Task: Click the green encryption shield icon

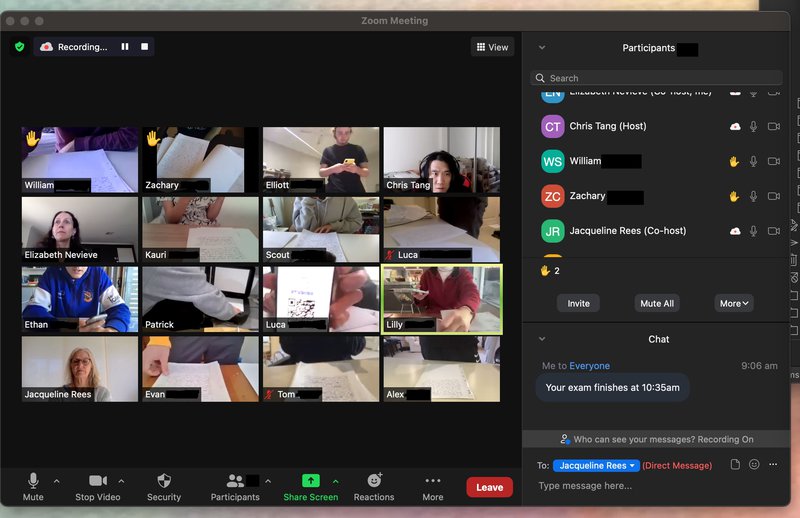Action: [19, 47]
